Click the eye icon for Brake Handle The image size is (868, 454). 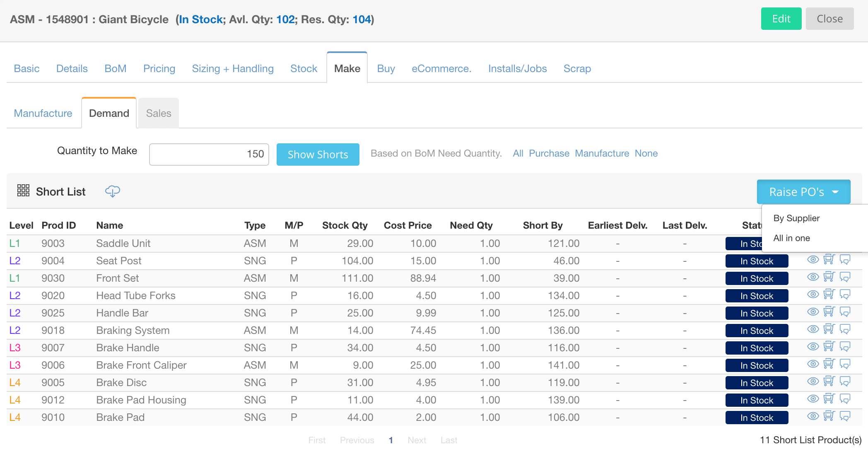813,347
